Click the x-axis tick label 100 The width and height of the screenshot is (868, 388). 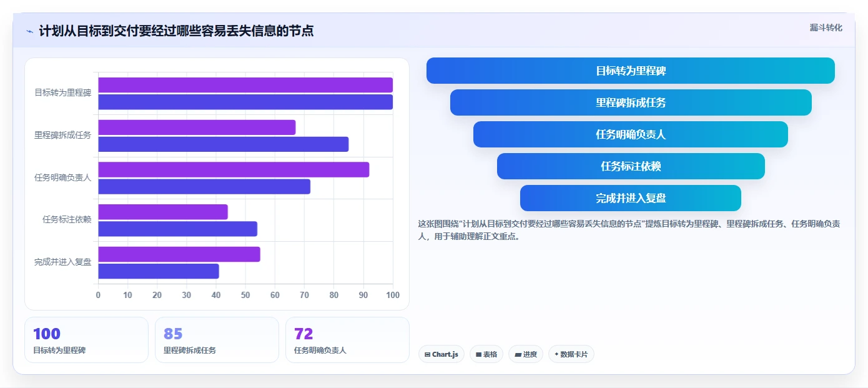coord(392,295)
